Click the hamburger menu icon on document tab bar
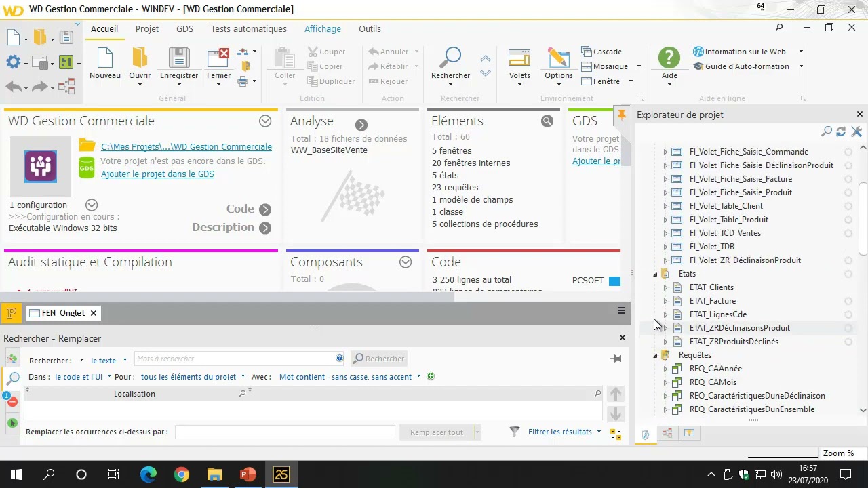Image resolution: width=868 pixels, height=488 pixels. point(620,311)
